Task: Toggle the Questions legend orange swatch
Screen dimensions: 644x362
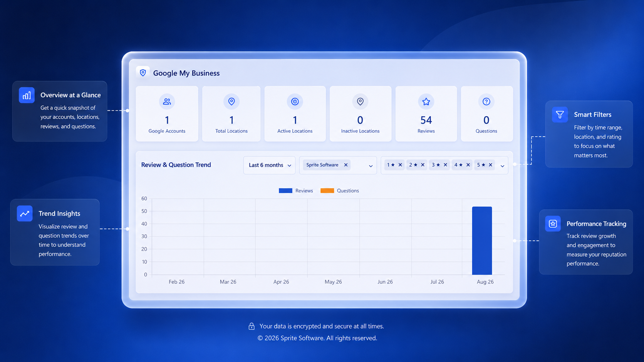Action: pos(327,190)
